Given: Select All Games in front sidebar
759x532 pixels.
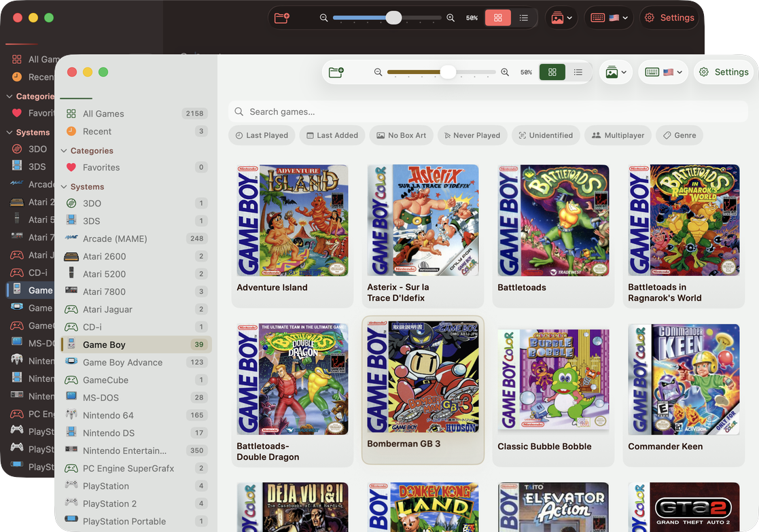Looking at the screenshot, I should 136,113.
